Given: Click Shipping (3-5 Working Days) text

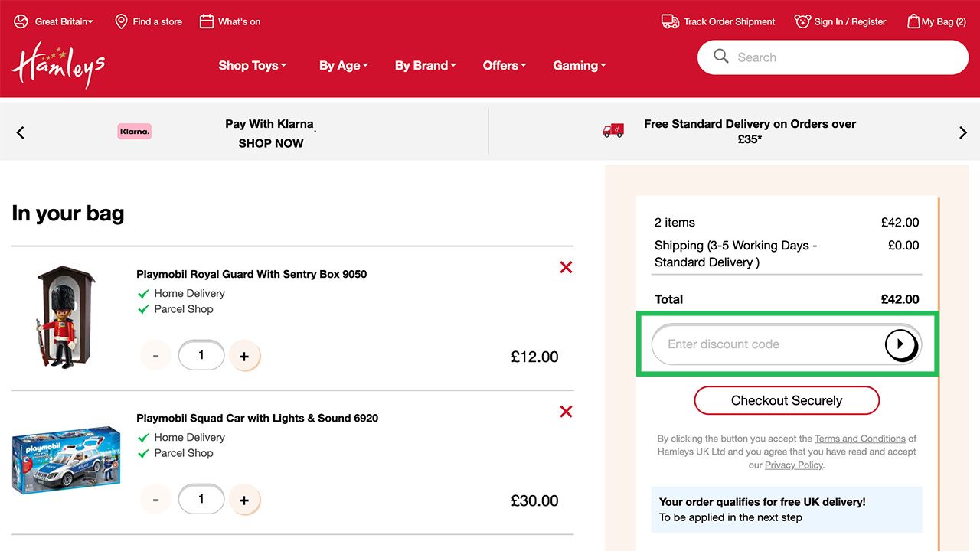Looking at the screenshot, I should tap(736, 254).
